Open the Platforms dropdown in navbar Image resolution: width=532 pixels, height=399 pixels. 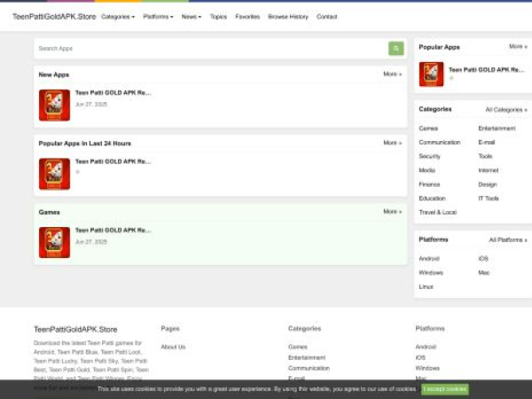[159, 17]
